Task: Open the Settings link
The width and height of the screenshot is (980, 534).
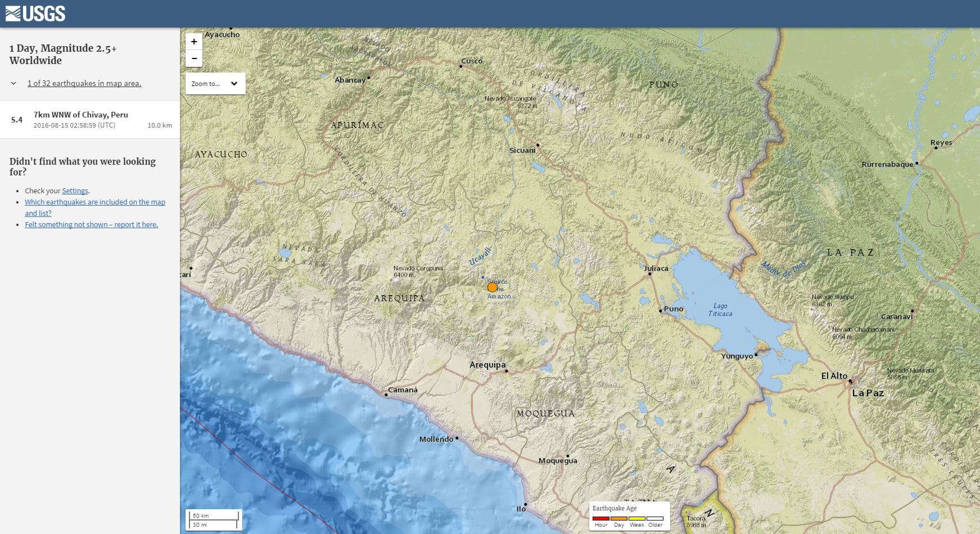Action: point(75,191)
